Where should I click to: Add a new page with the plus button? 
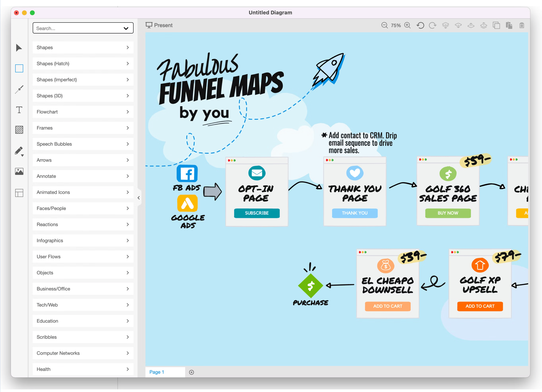point(191,372)
